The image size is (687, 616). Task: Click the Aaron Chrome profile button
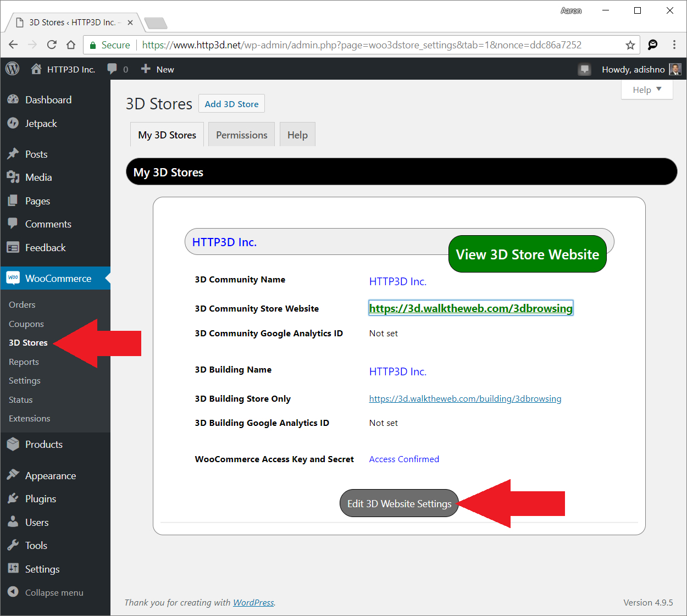click(571, 10)
